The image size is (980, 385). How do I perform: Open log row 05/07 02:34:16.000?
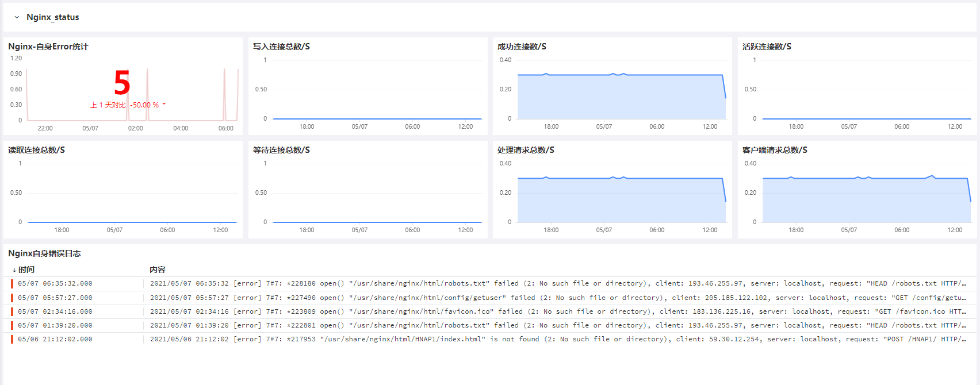pos(490,311)
